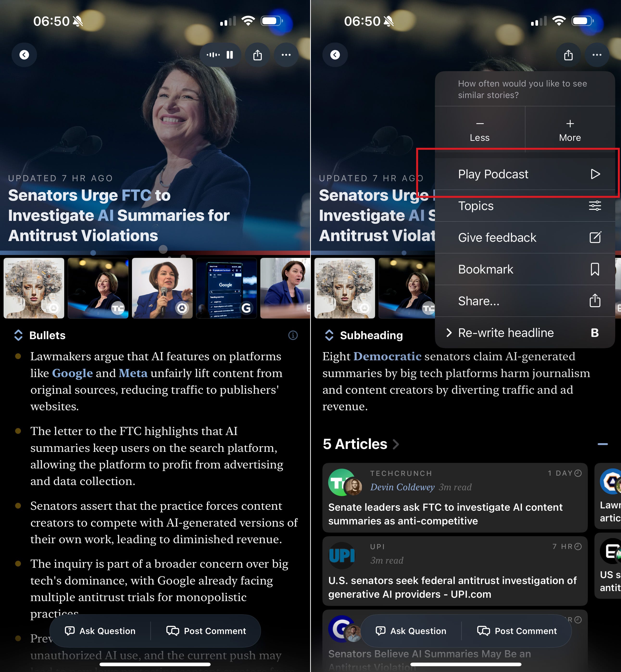Open three-dot more menu on left screen
The image size is (621, 672).
(286, 55)
